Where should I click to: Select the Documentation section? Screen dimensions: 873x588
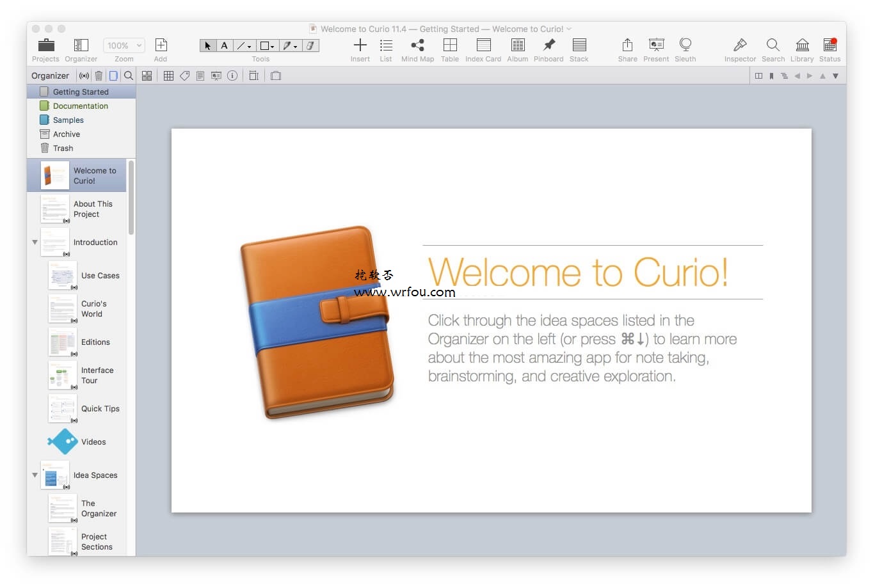[x=81, y=106]
